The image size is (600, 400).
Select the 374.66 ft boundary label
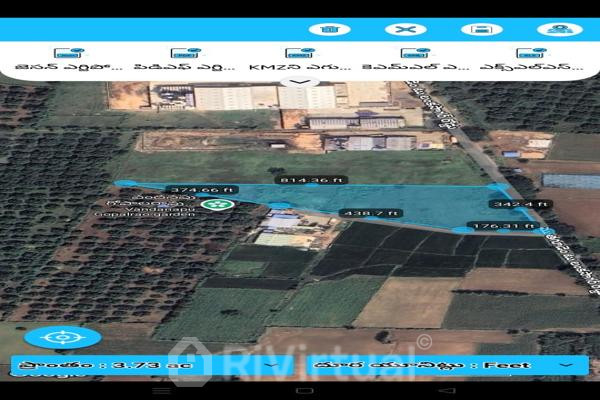[x=171, y=189]
